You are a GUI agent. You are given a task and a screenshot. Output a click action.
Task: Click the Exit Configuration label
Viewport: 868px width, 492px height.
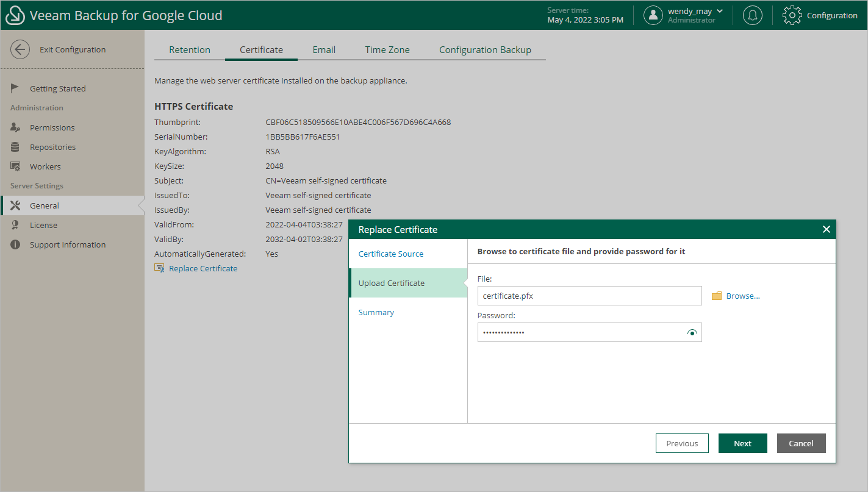point(73,50)
